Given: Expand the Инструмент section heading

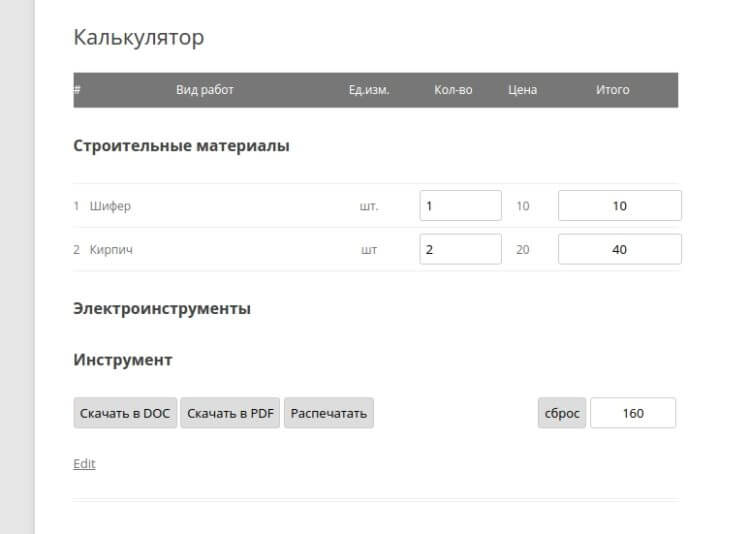Looking at the screenshot, I should pos(123,360).
